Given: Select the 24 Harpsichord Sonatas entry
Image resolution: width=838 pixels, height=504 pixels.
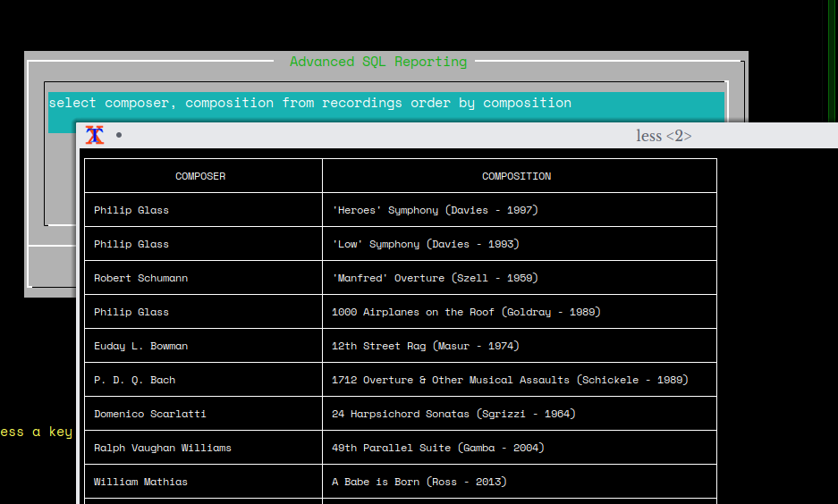Looking at the screenshot, I should click(x=453, y=414).
